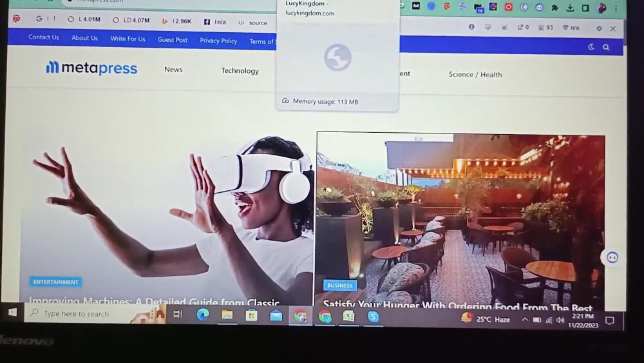Open File Explorer from taskbar
644x363 pixels.
pyautogui.click(x=227, y=315)
